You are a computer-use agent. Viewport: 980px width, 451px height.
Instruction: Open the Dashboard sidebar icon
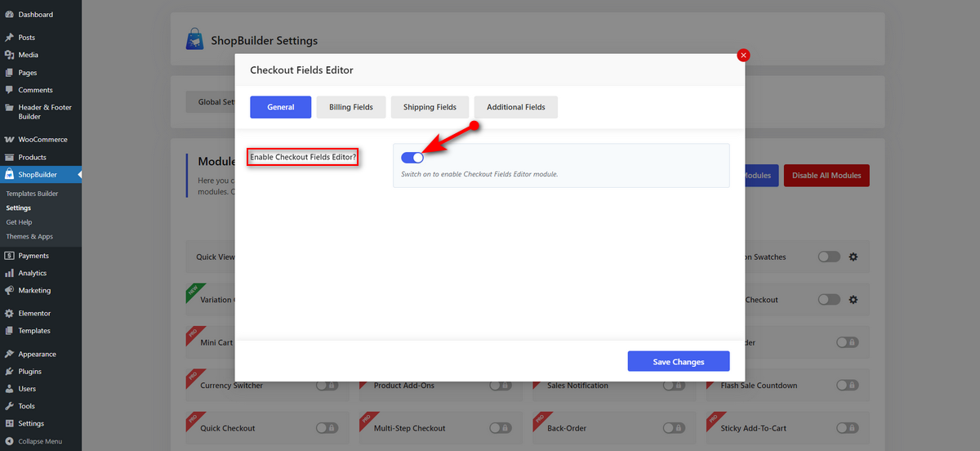click(x=8, y=15)
